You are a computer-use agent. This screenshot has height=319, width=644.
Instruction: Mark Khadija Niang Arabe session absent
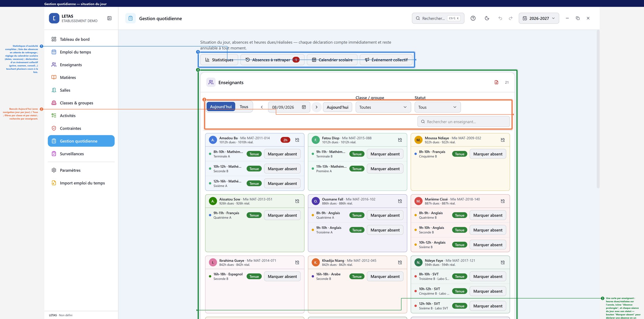(385, 277)
